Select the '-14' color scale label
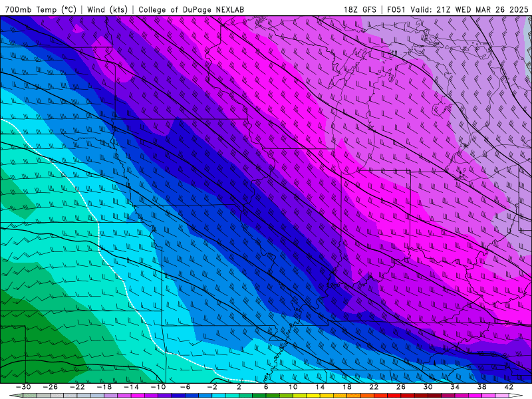This screenshot has width=532, height=399. pos(131,387)
